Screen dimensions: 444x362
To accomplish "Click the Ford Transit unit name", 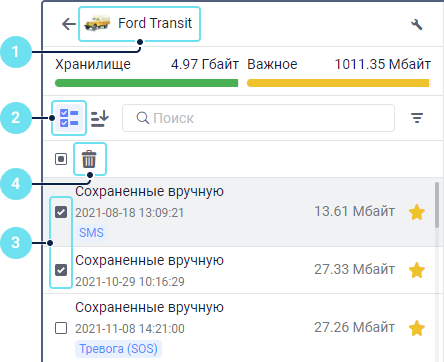I will [x=155, y=23].
